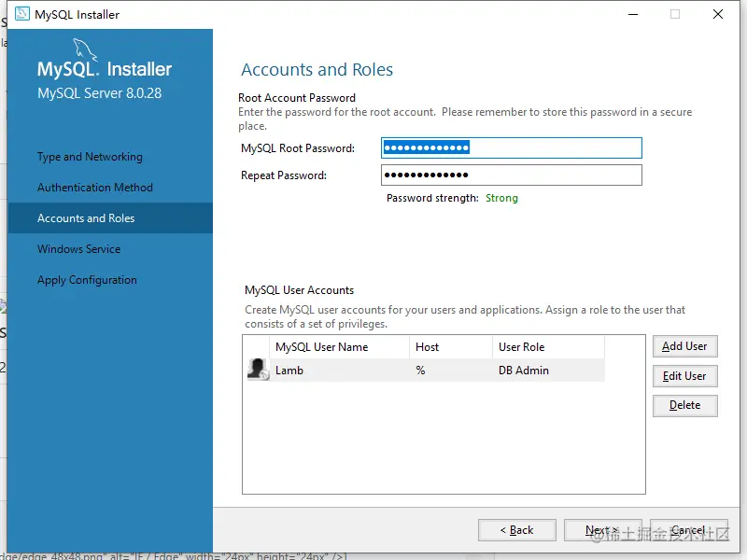Screen dimensions: 747x560
Task: Focus the MySQL Root Password field
Action: [x=511, y=148]
